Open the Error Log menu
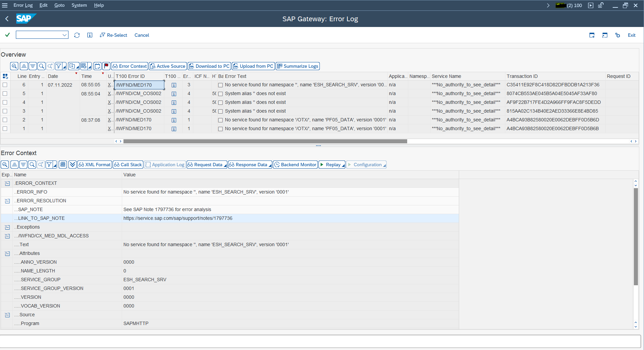The height and width of the screenshot is (350, 644). (x=23, y=5)
